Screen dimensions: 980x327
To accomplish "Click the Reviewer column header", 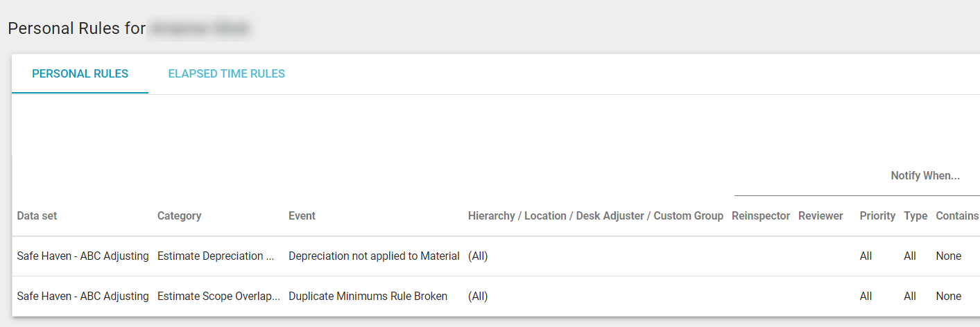I will click(x=820, y=215).
